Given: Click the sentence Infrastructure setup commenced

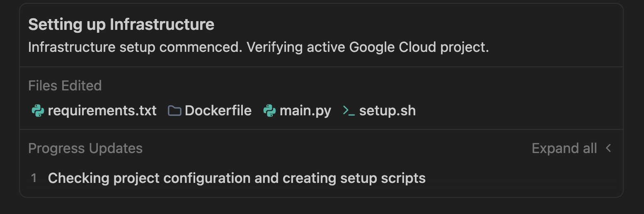Looking at the screenshot, I should [x=135, y=47].
